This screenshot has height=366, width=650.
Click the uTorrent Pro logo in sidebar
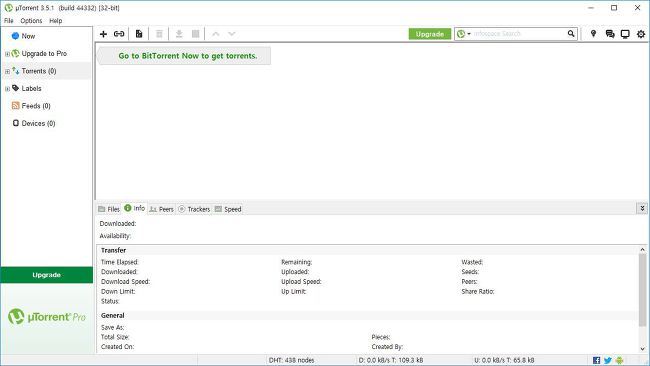tap(47, 317)
